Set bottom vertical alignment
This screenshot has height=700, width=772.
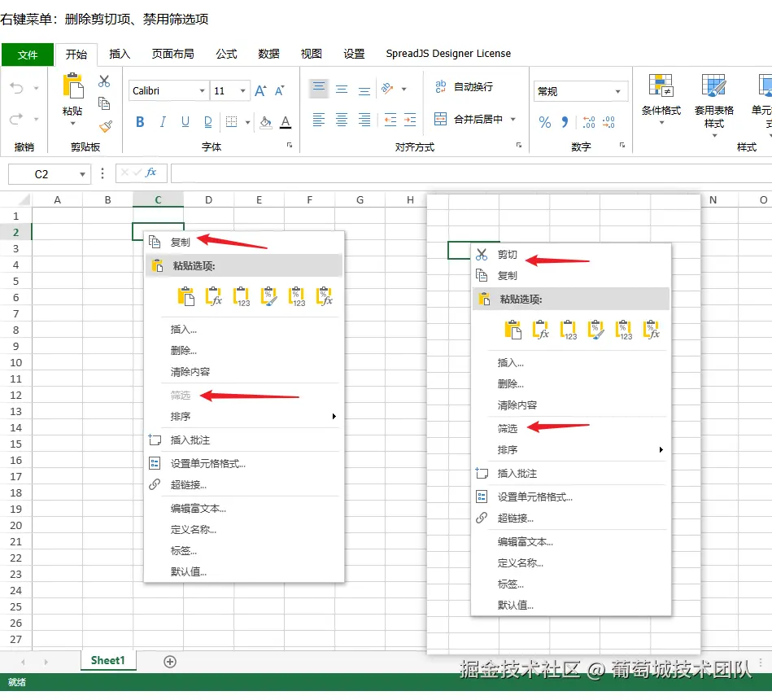364,90
